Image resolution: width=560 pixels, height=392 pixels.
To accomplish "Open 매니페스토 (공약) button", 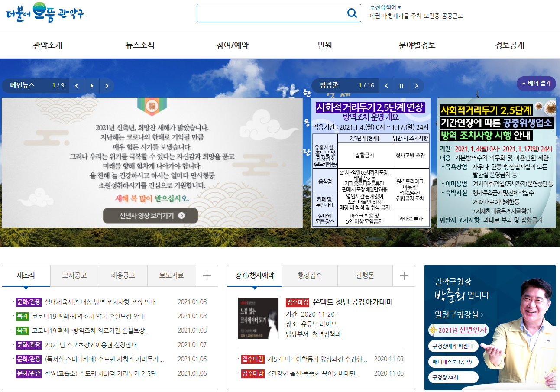I will (x=453, y=361).
